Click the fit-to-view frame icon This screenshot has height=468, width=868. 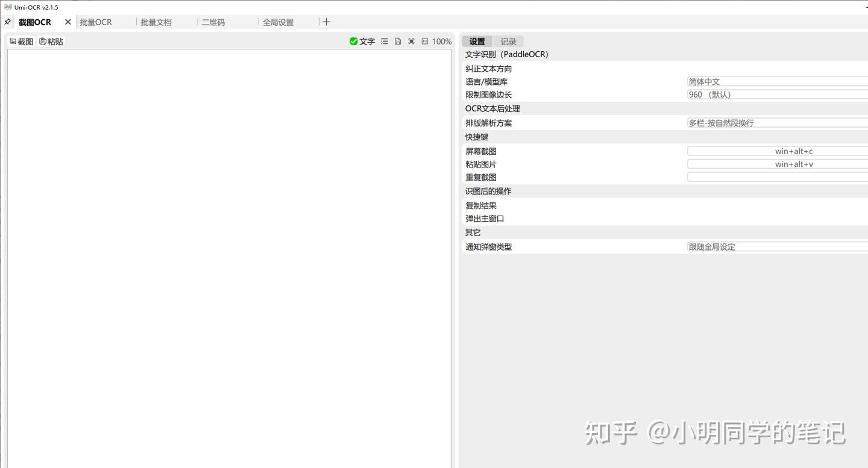(x=411, y=42)
